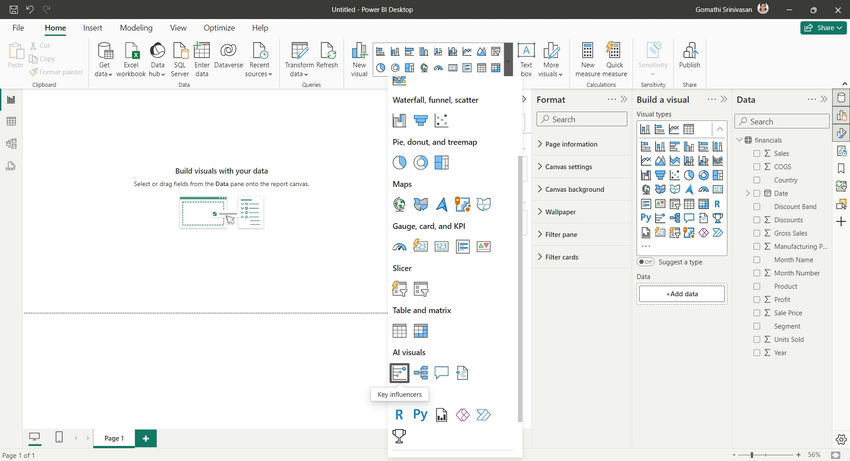Switch to Table view in left sidebar

(x=11, y=122)
